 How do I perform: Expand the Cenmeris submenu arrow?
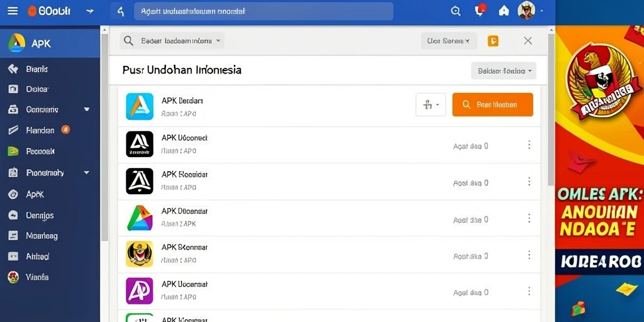pos(86,109)
